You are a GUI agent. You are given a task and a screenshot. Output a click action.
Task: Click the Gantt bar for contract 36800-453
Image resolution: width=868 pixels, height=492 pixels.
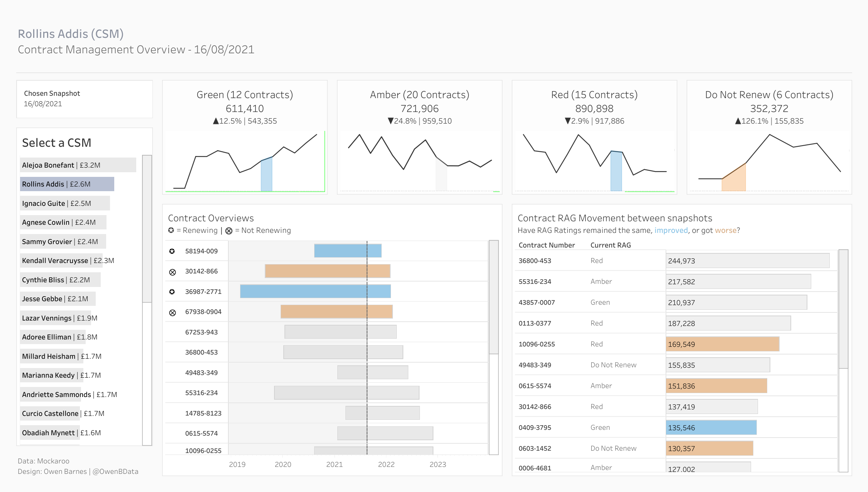[343, 352]
